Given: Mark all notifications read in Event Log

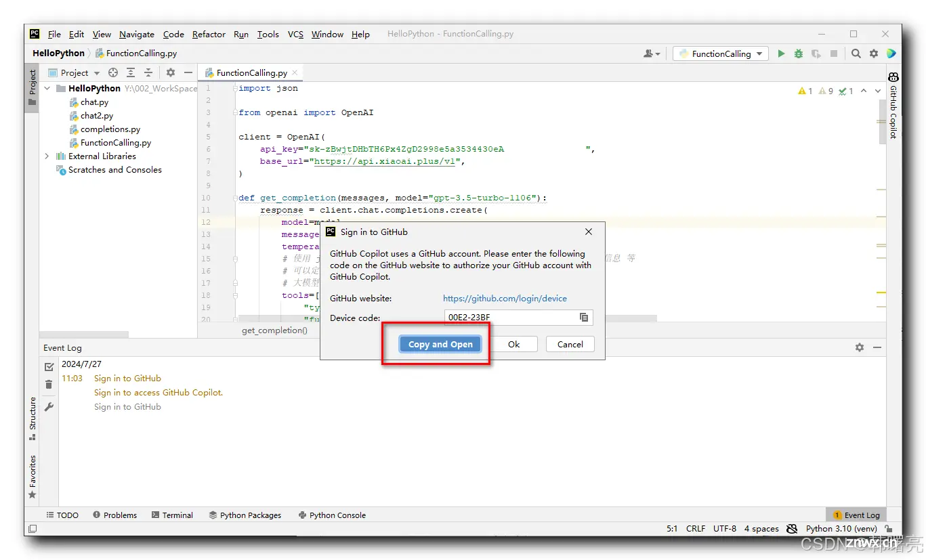Looking at the screenshot, I should (x=49, y=367).
